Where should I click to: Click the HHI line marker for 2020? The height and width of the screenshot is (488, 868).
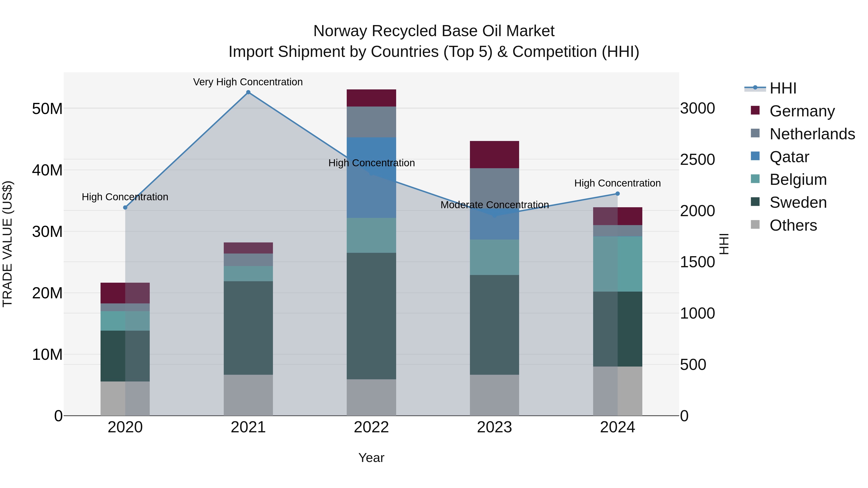point(125,207)
